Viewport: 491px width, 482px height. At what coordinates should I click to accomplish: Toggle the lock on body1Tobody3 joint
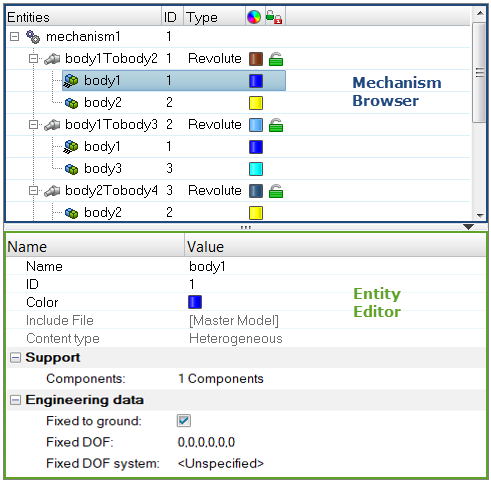pos(276,125)
